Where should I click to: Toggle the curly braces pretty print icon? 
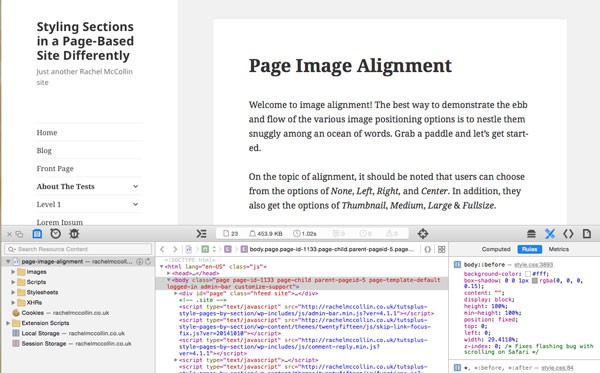tap(427, 249)
